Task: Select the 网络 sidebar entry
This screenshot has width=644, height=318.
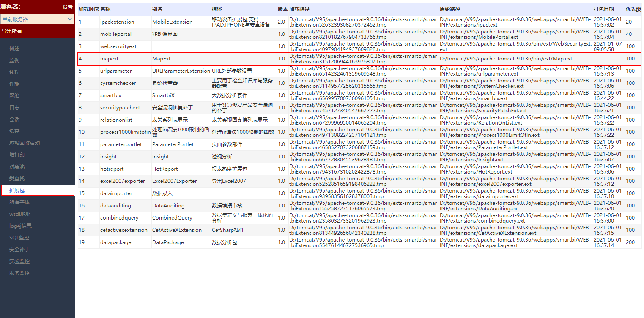Action: pos(14,96)
